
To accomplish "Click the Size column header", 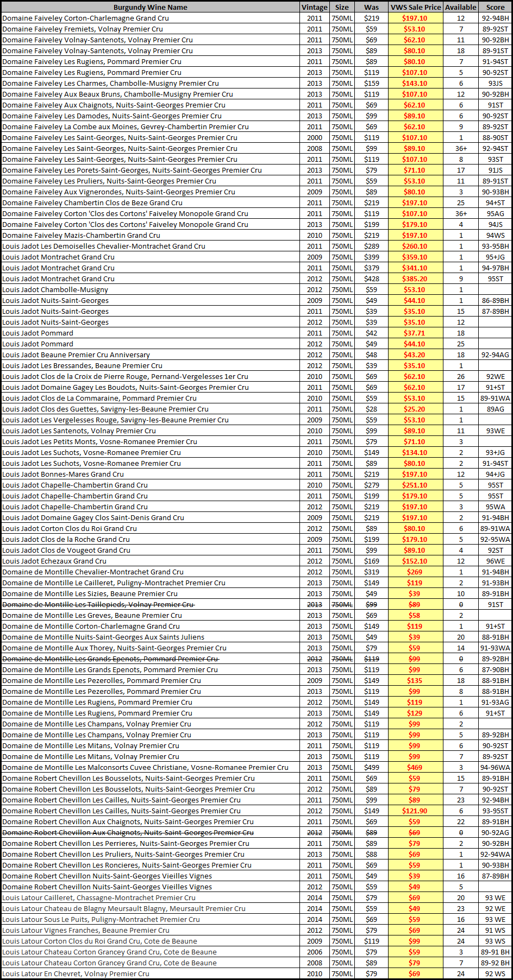I will point(342,8).
